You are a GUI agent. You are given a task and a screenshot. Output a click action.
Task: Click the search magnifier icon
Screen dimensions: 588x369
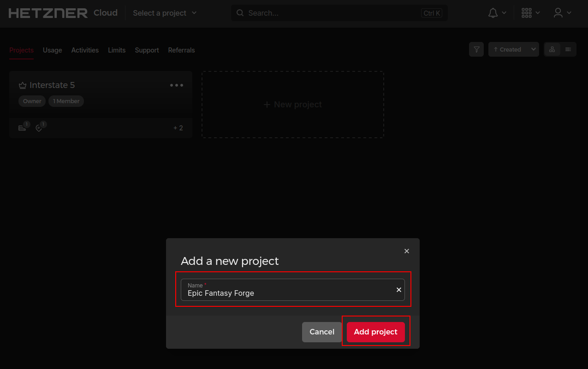[240, 13]
